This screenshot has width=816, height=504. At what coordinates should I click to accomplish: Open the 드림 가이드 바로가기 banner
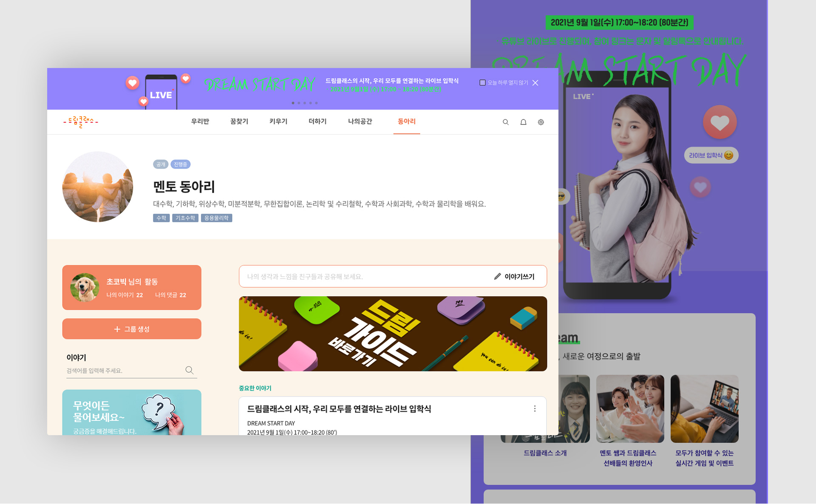393,334
